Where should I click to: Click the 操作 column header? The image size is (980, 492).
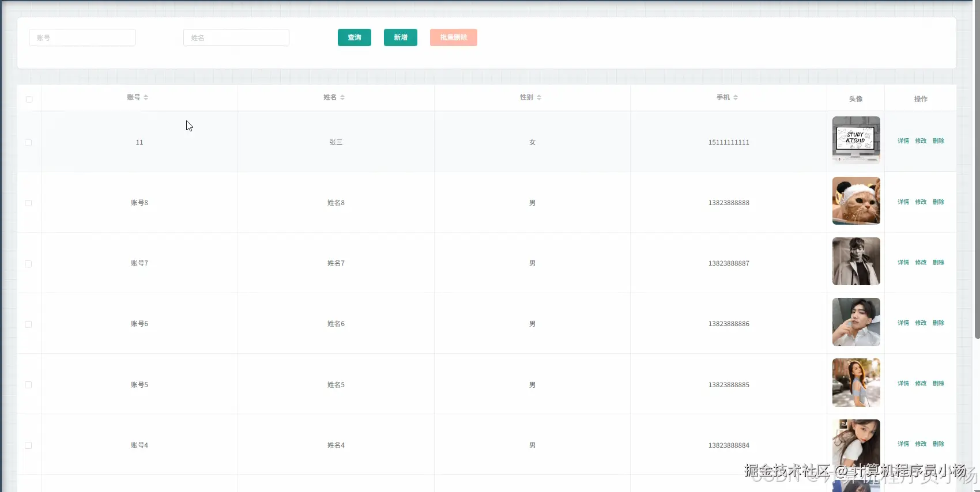[x=921, y=99]
